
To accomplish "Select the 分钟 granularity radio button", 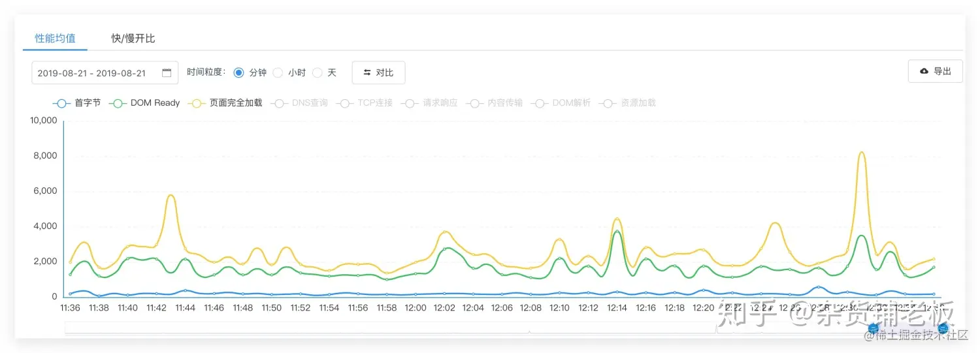I will [238, 72].
